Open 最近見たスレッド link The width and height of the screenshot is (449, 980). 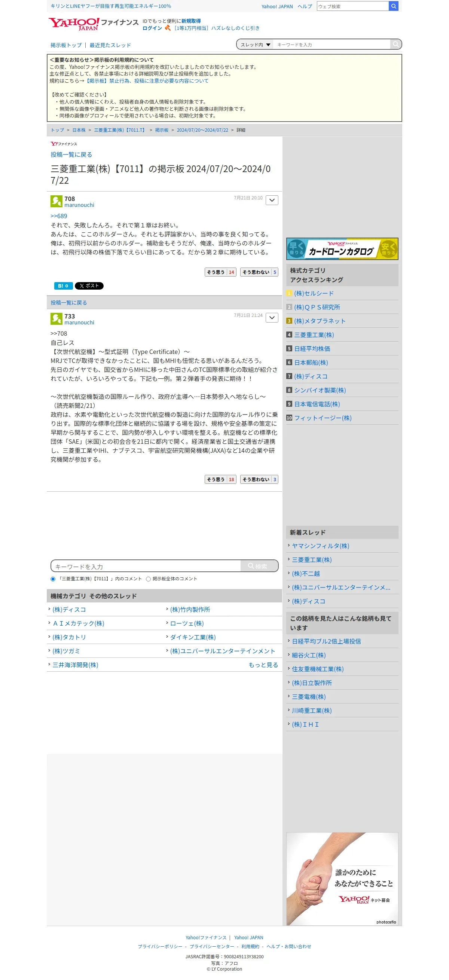tap(110, 45)
